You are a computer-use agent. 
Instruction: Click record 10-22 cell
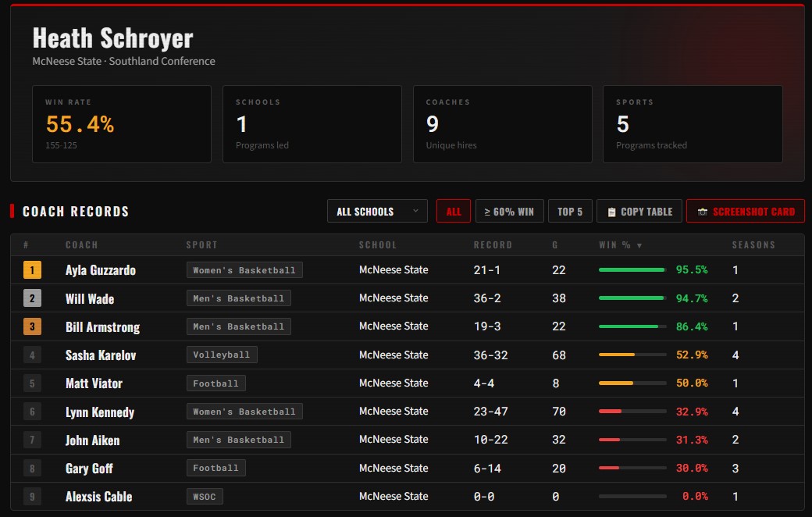[490, 440]
